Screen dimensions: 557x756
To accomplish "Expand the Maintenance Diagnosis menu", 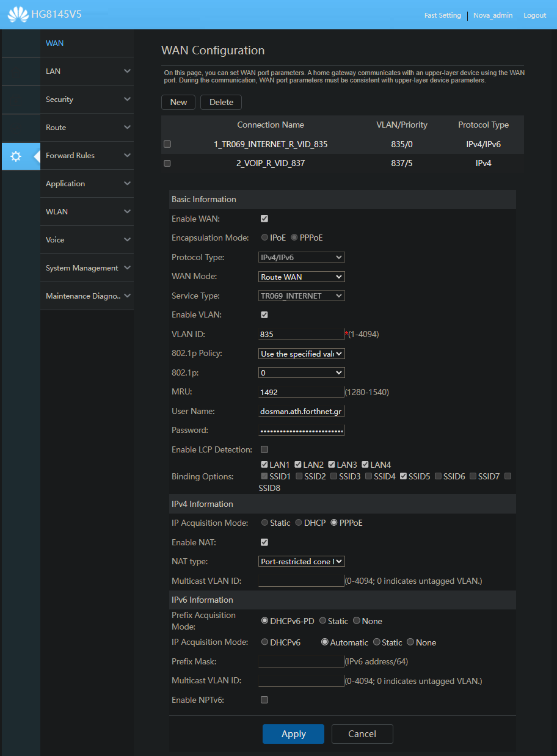I will (87, 296).
